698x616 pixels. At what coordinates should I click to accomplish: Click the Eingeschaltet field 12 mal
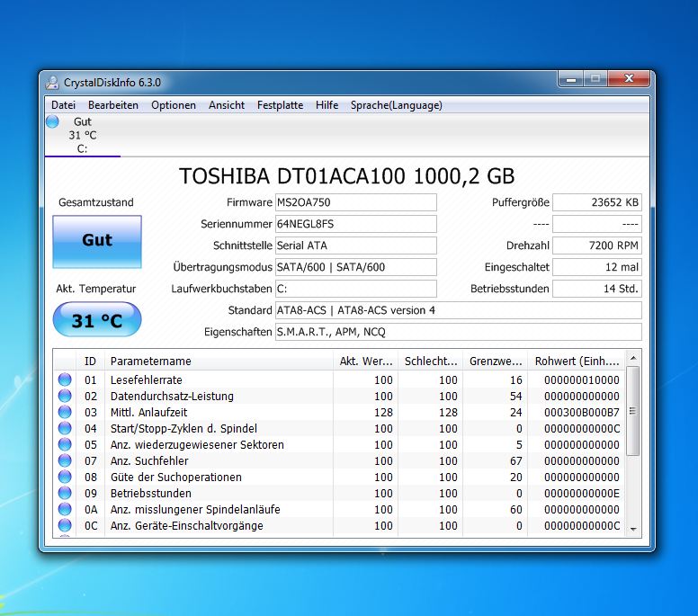tap(597, 267)
